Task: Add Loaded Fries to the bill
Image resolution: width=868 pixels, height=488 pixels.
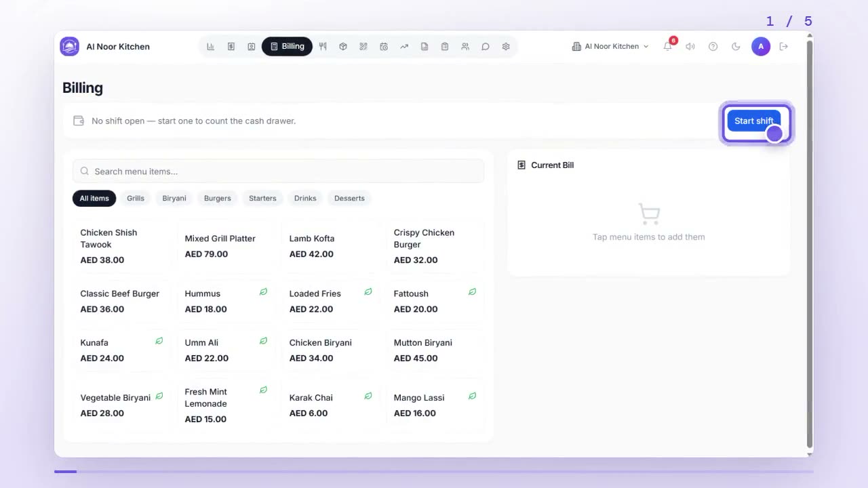Action: [x=331, y=301]
